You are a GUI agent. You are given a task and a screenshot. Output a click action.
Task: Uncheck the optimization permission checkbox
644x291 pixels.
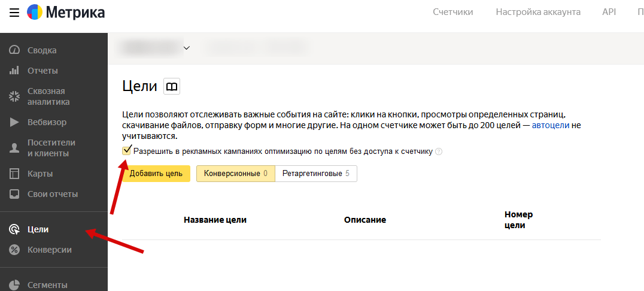click(126, 151)
